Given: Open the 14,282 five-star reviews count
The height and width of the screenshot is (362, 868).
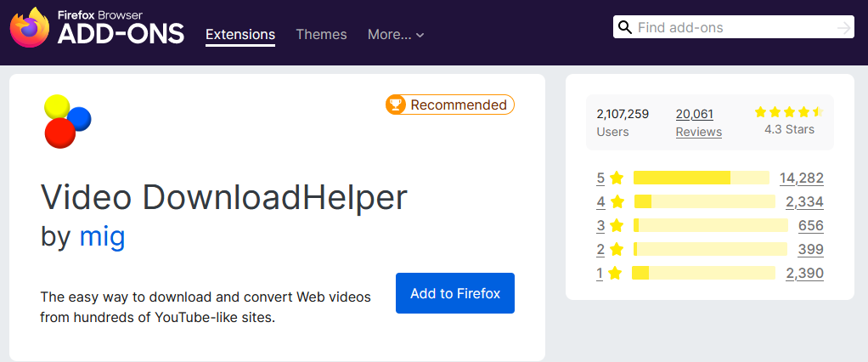Looking at the screenshot, I should point(802,178).
